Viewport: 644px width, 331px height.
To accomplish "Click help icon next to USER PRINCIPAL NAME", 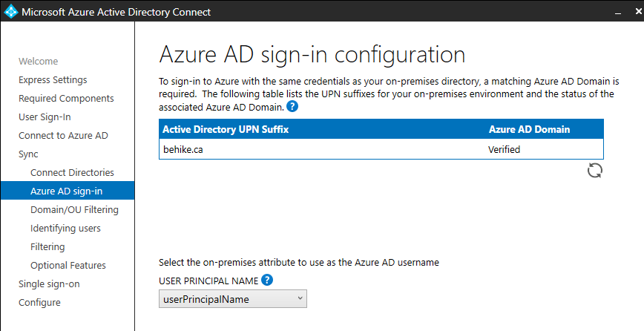I will pyautogui.click(x=267, y=280).
